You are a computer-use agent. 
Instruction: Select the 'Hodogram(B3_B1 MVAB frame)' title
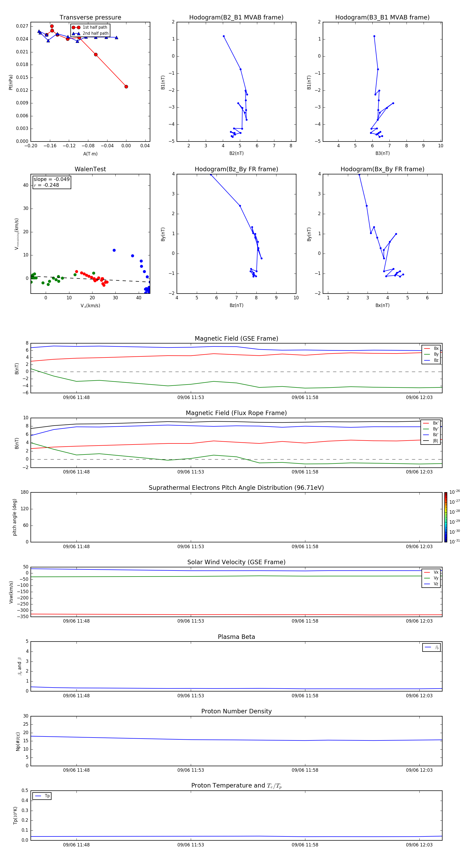pos(382,18)
